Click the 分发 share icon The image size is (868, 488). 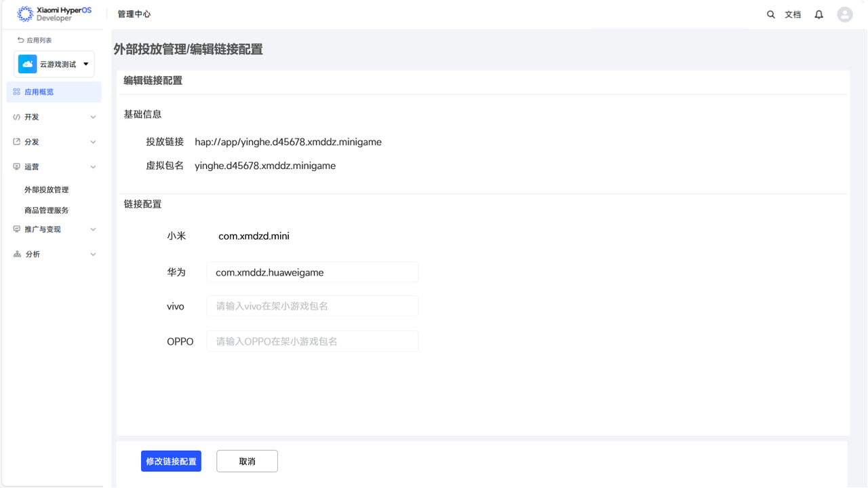pos(16,142)
